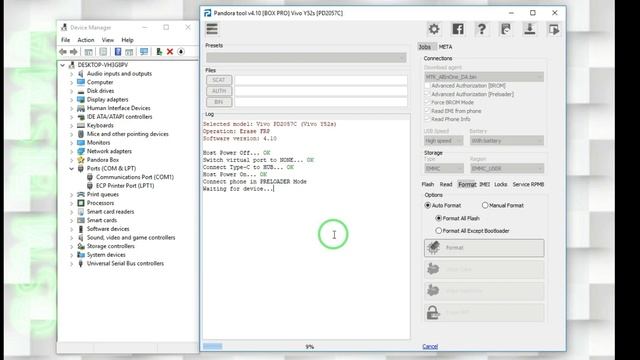The height and width of the screenshot is (360, 640).
Task: Select the Auto Format radio button
Action: click(x=428, y=205)
